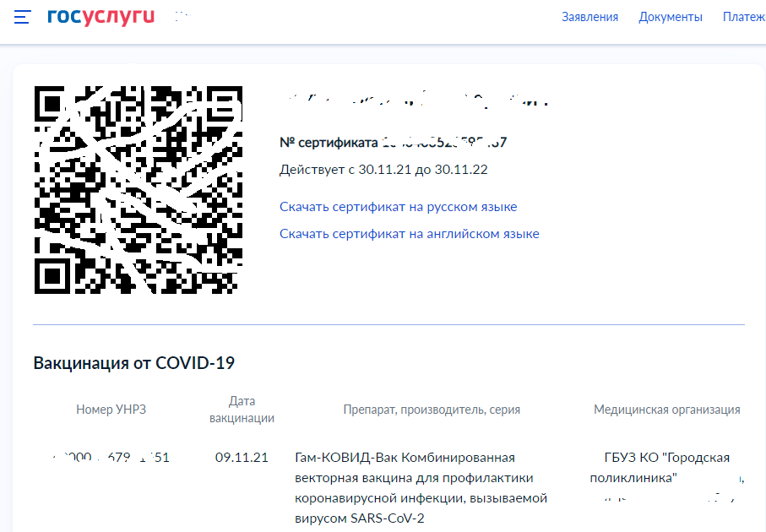Click the Гам-КОВИД-Вак vaccine description
Image resolution: width=766 pixels, height=532 pixels.
[x=421, y=487]
